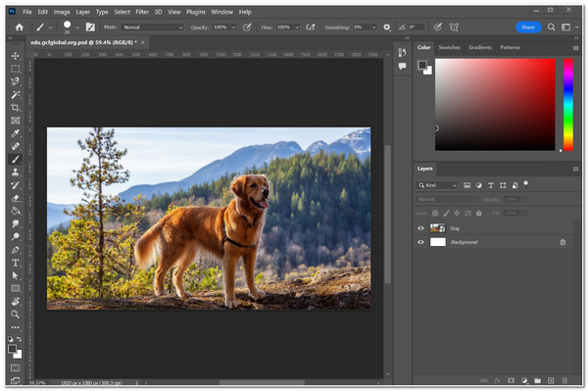Image resolution: width=588 pixels, height=391 pixels.
Task: Toggle the brush settings panel button
Action: [x=90, y=27]
